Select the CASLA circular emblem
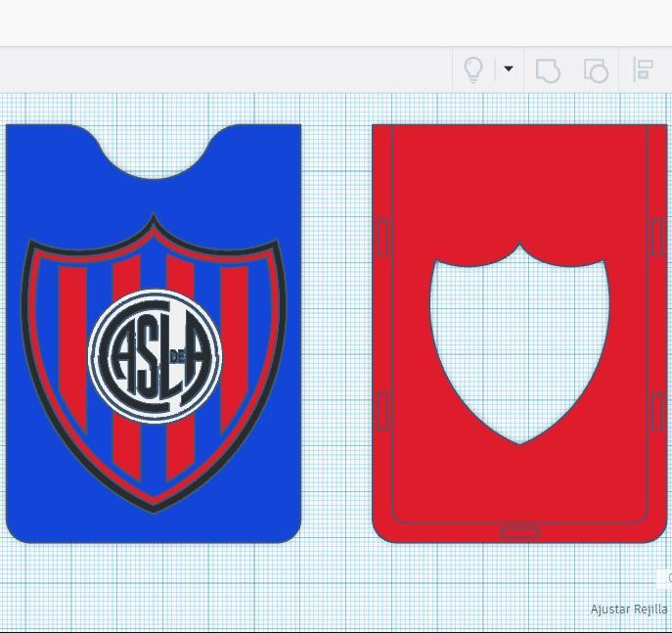 pyautogui.click(x=155, y=356)
